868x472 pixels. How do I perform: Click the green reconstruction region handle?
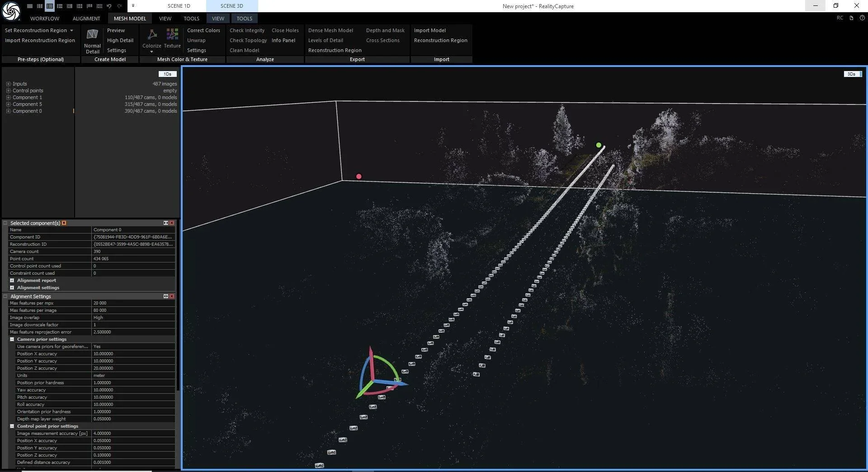pyautogui.click(x=599, y=145)
